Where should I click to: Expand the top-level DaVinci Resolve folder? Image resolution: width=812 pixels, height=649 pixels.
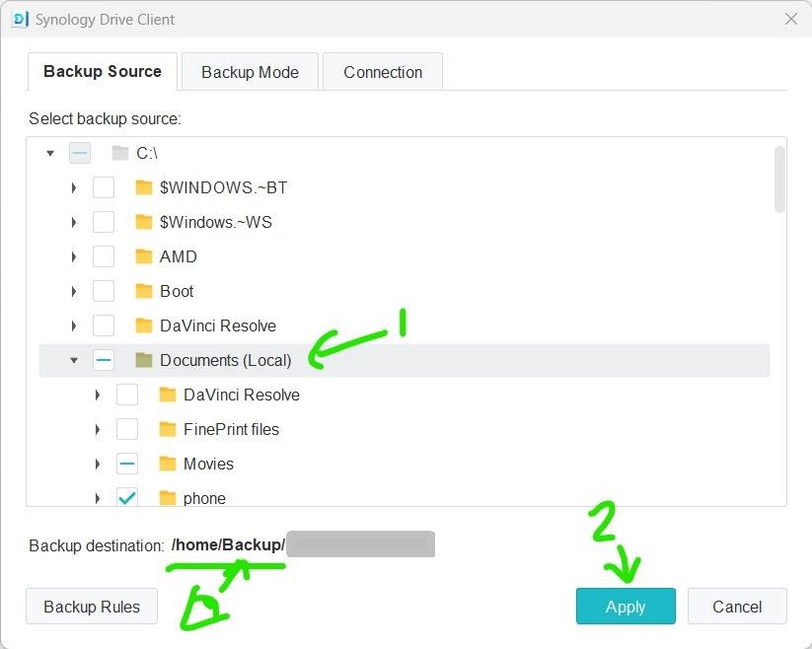point(74,325)
